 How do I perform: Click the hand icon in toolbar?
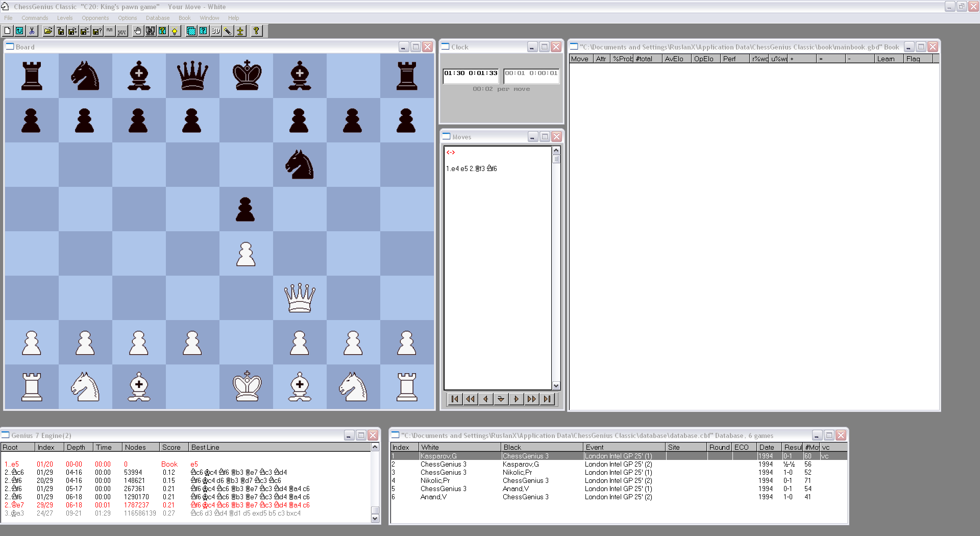click(138, 31)
